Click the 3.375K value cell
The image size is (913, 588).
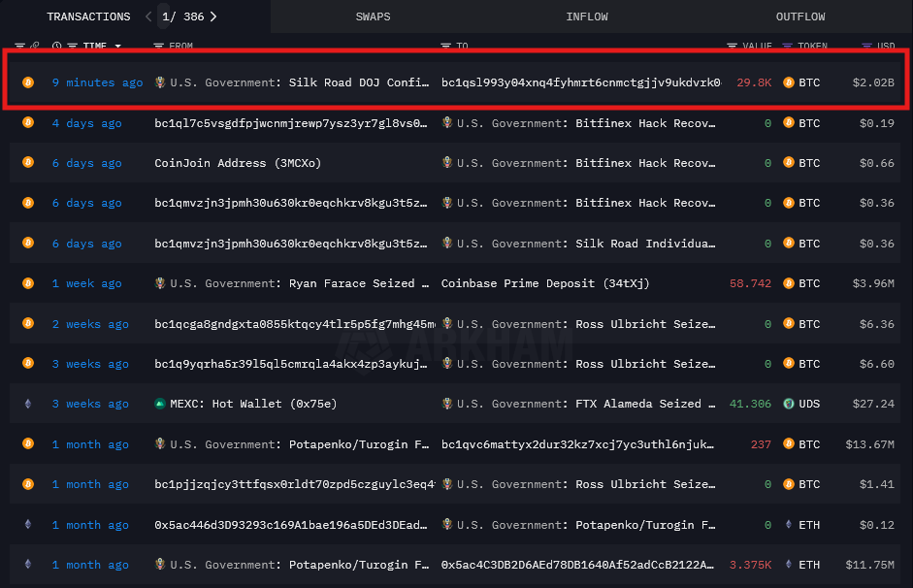[751, 565]
